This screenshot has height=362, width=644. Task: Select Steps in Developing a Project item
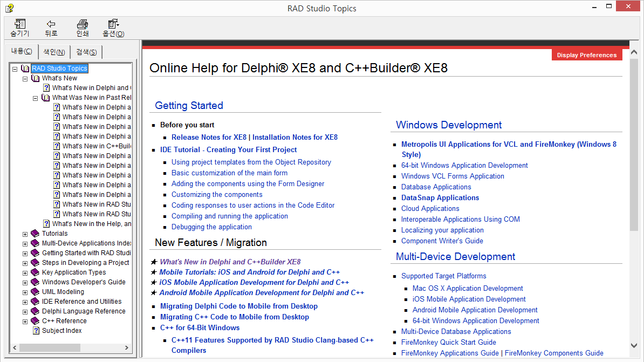click(85, 263)
